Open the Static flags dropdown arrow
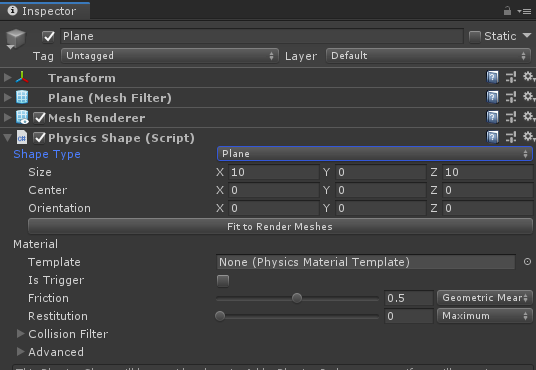Screen dimensions: 536x370 527,35
